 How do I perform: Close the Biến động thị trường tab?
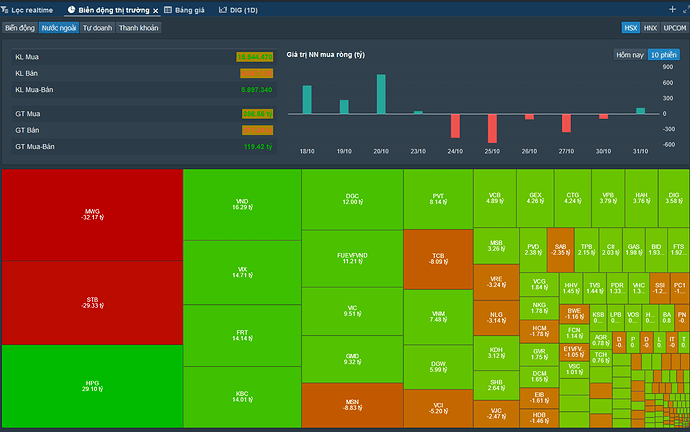pos(155,11)
